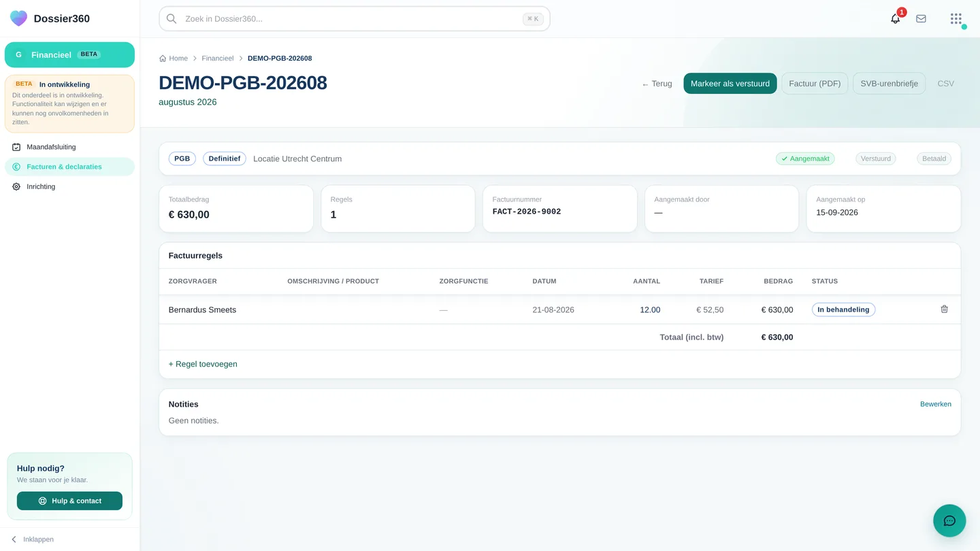The width and height of the screenshot is (980, 551).
Task: Click the invoice number FACT-2026-9002
Action: [x=527, y=212]
